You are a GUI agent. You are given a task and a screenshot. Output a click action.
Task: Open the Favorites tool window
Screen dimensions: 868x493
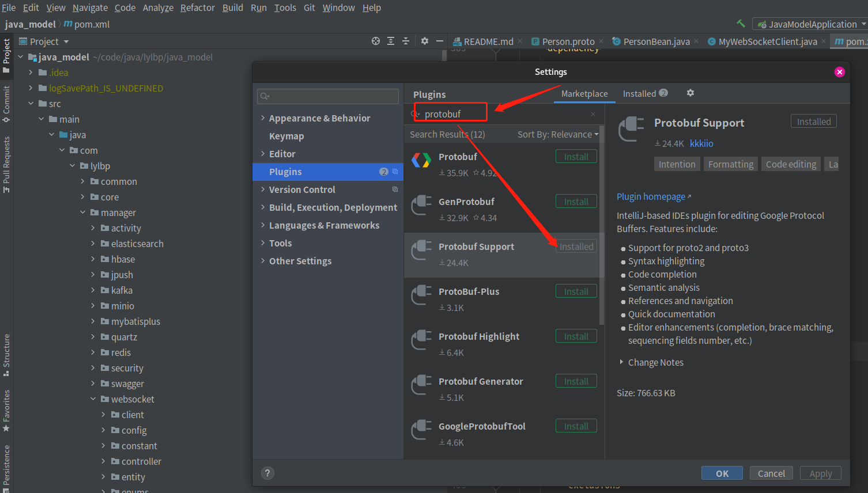[6, 411]
